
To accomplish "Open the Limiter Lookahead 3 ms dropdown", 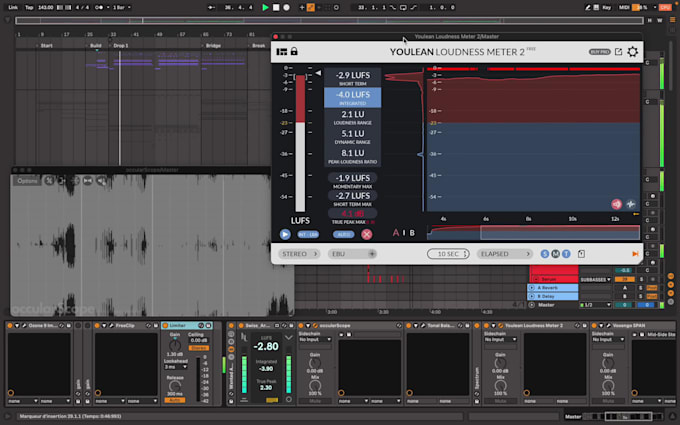I will (x=176, y=367).
